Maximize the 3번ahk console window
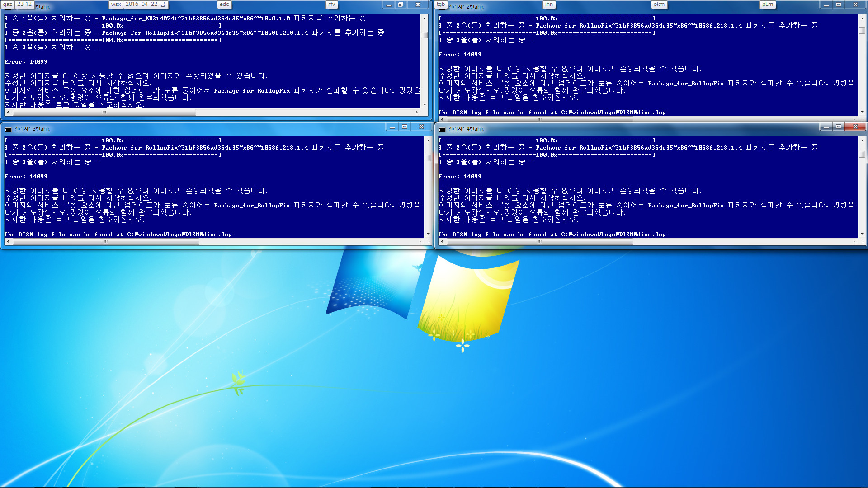 (x=405, y=127)
